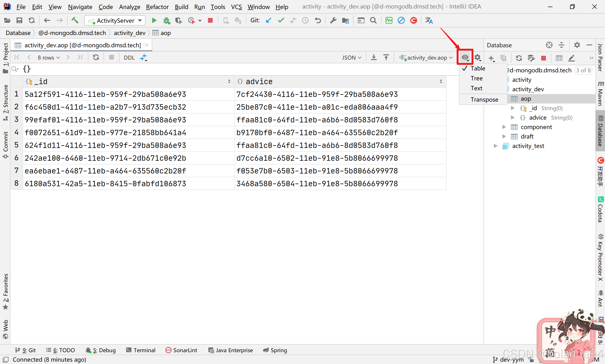The image size is (605, 364).
Task: Toggle the Transpose option
Action: 484,100
